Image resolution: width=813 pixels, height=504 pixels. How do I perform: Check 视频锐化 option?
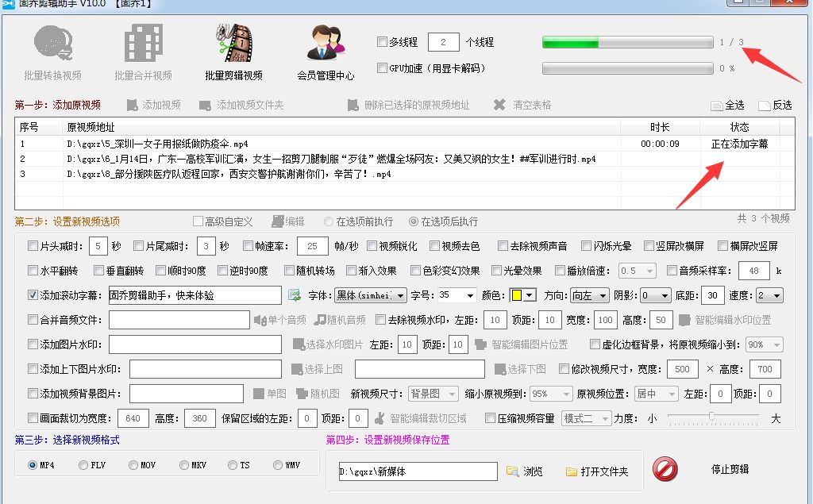[372, 246]
